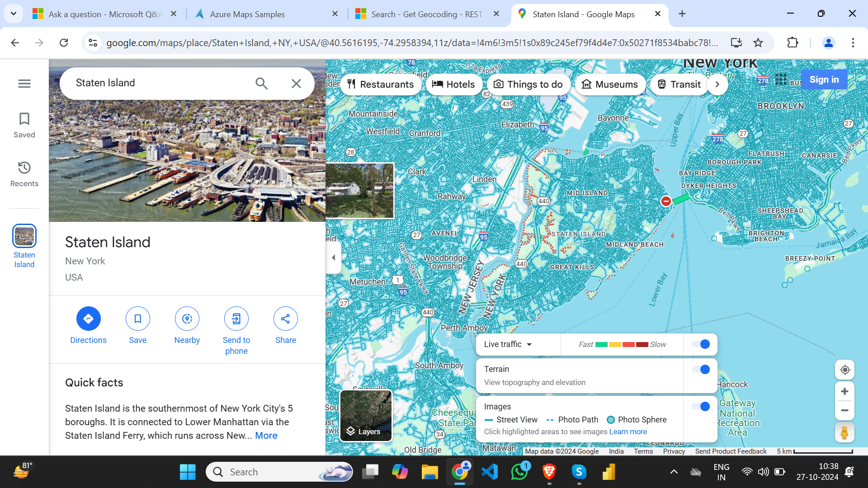Sign in to Google account
Viewport: 868px width, 488px height.
click(x=824, y=80)
